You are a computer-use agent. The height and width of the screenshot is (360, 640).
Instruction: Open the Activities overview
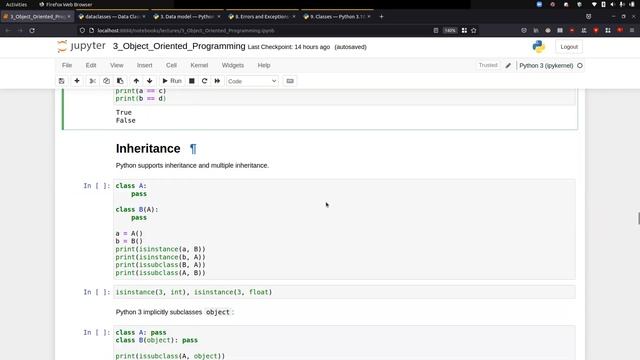tap(16, 4)
